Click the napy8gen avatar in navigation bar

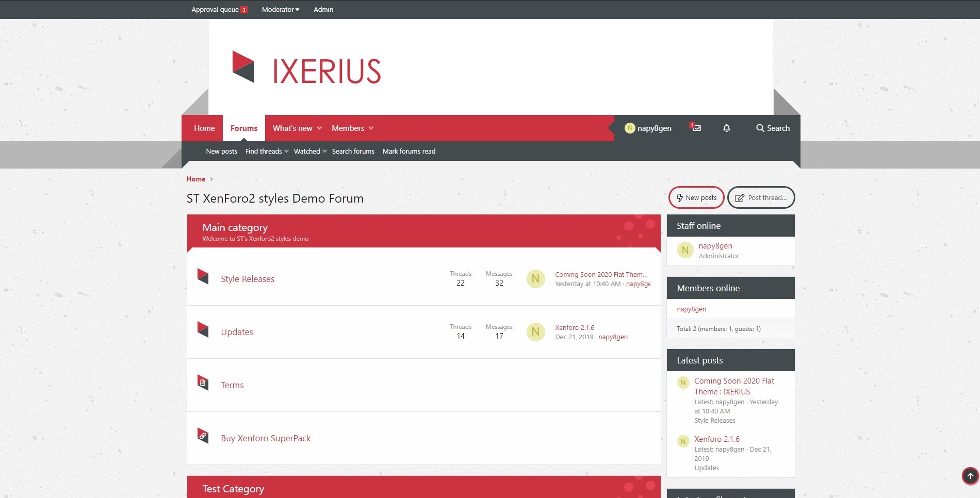point(629,128)
